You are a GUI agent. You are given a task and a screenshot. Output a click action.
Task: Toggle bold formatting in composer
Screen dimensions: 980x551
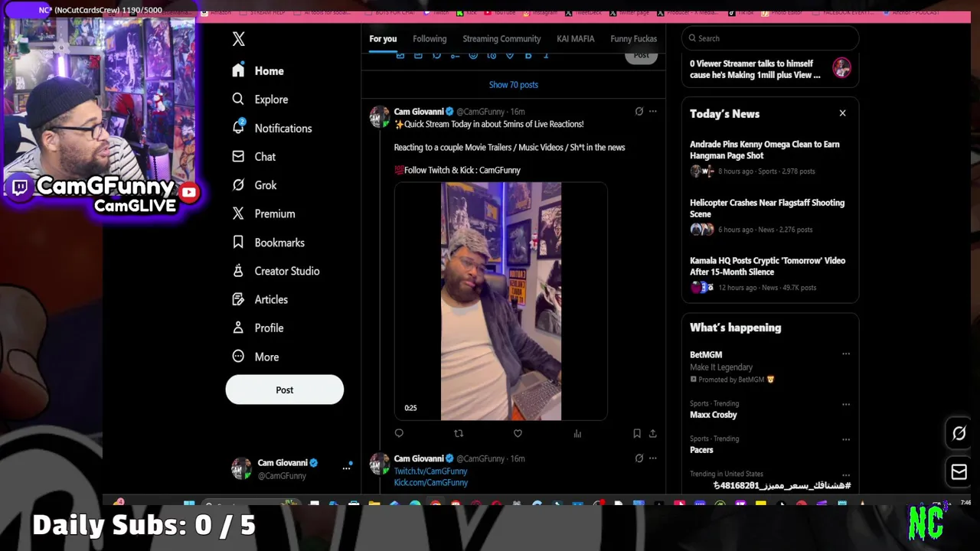pyautogui.click(x=528, y=55)
